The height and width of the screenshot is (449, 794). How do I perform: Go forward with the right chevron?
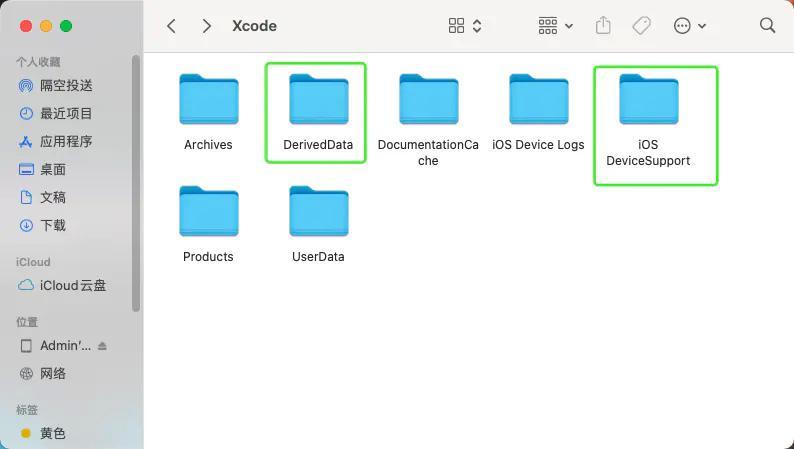point(206,26)
